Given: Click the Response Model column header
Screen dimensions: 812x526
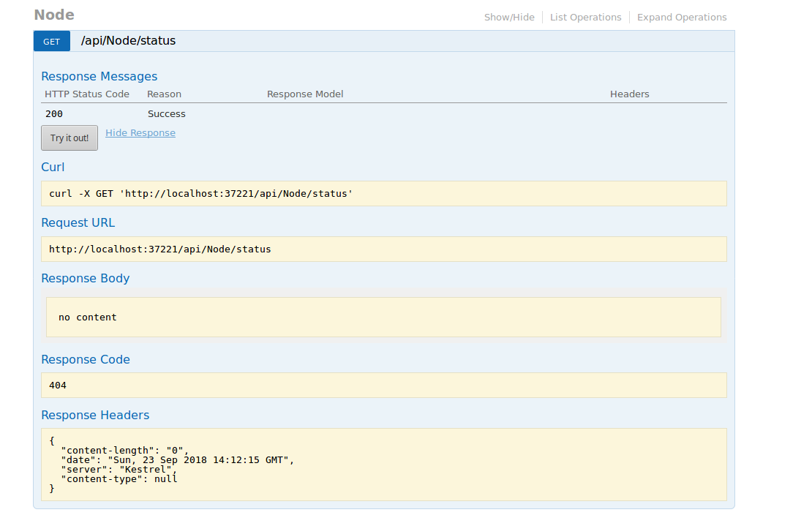Looking at the screenshot, I should [x=304, y=94].
